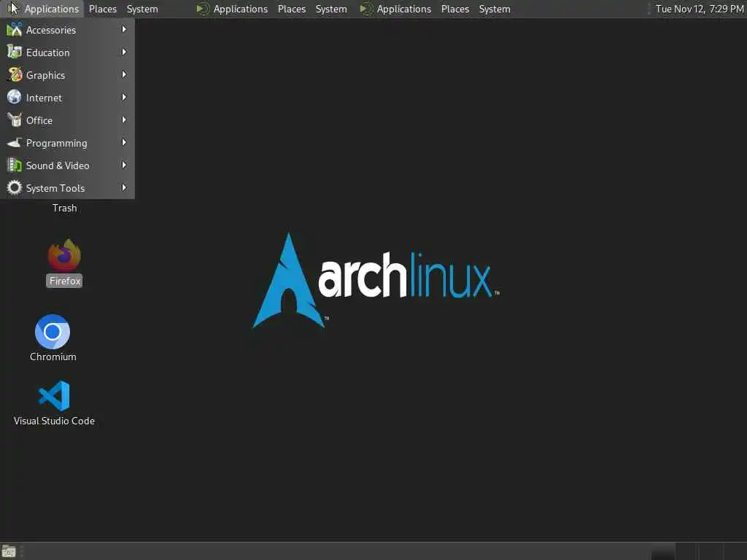Click the show desktop button in bottom panel
The image size is (747, 560).
pos(9,551)
